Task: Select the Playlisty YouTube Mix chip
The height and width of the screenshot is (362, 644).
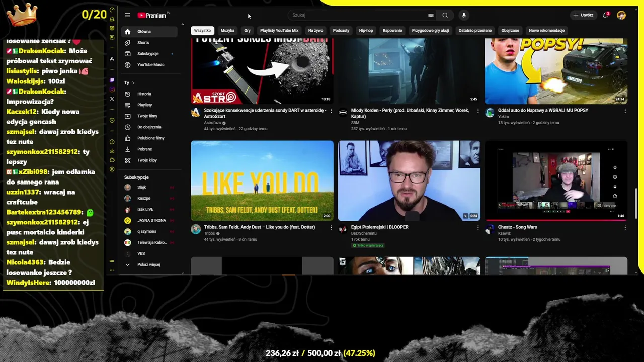Action: (x=279, y=30)
